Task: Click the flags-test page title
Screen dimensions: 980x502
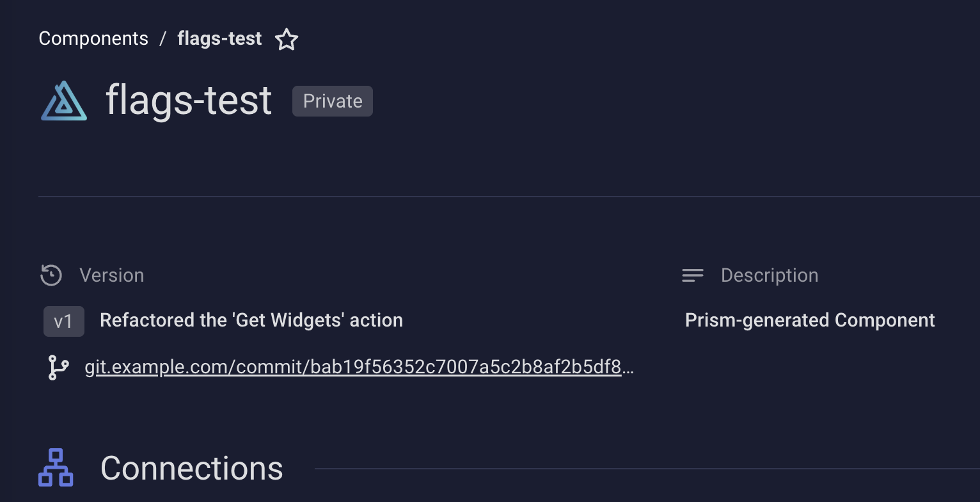Action: [x=188, y=100]
